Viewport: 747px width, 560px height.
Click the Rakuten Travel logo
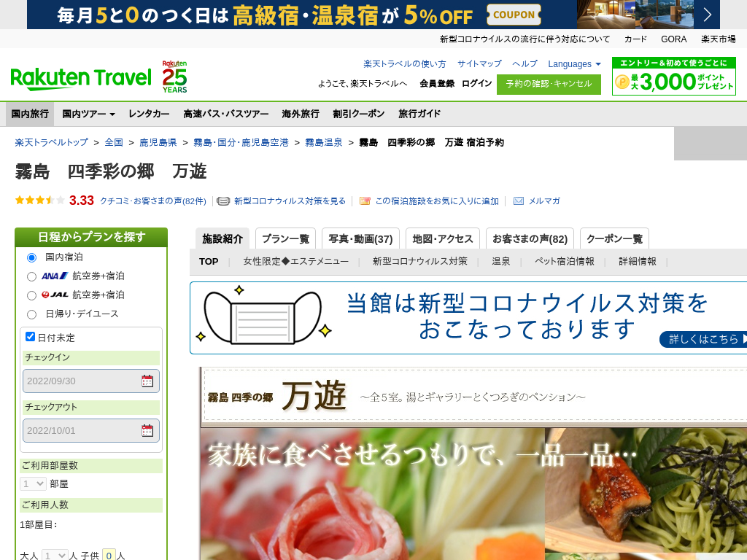[x=81, y=79]
